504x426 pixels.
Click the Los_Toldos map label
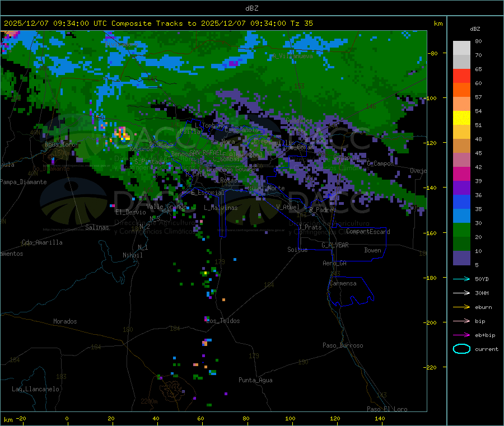pyautogui.click(x=223, y=321)
